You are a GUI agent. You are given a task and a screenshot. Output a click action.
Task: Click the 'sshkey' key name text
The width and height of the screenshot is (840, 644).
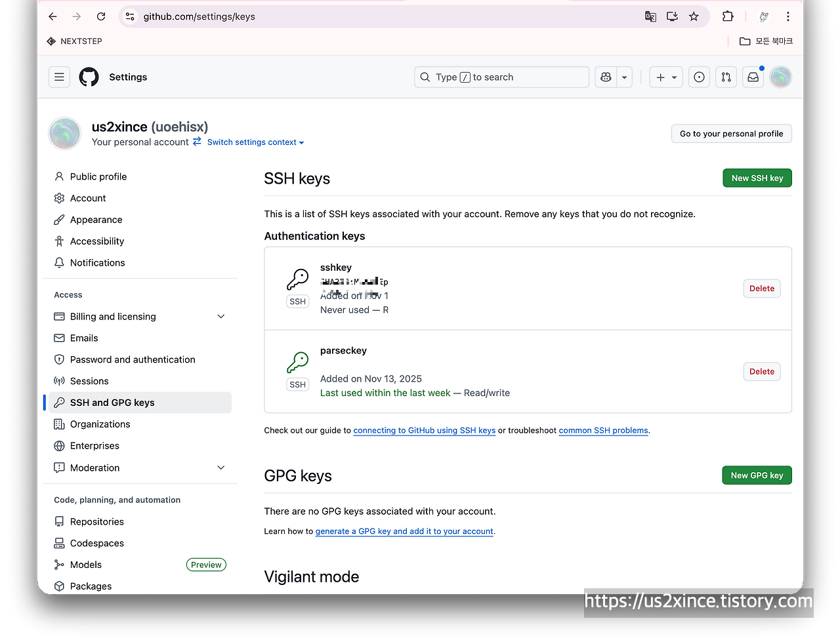336,268
